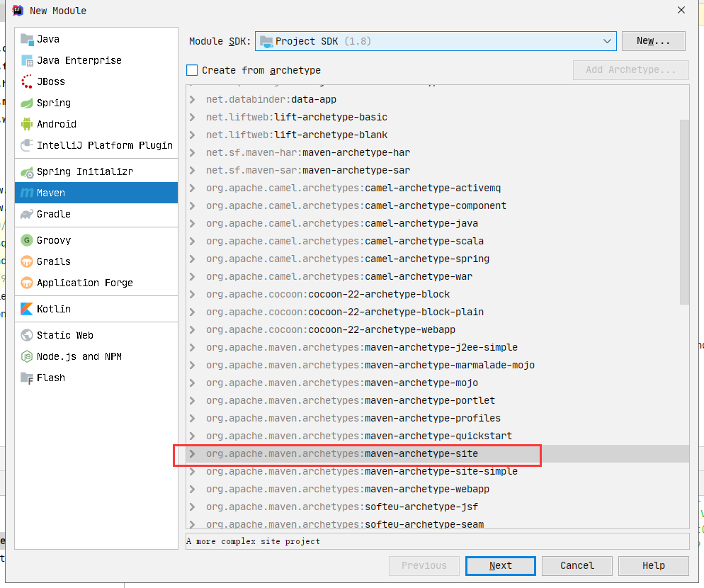
Task: Click the IntelliJ Platform Plugin icon
Action: (x=27, y=145)
